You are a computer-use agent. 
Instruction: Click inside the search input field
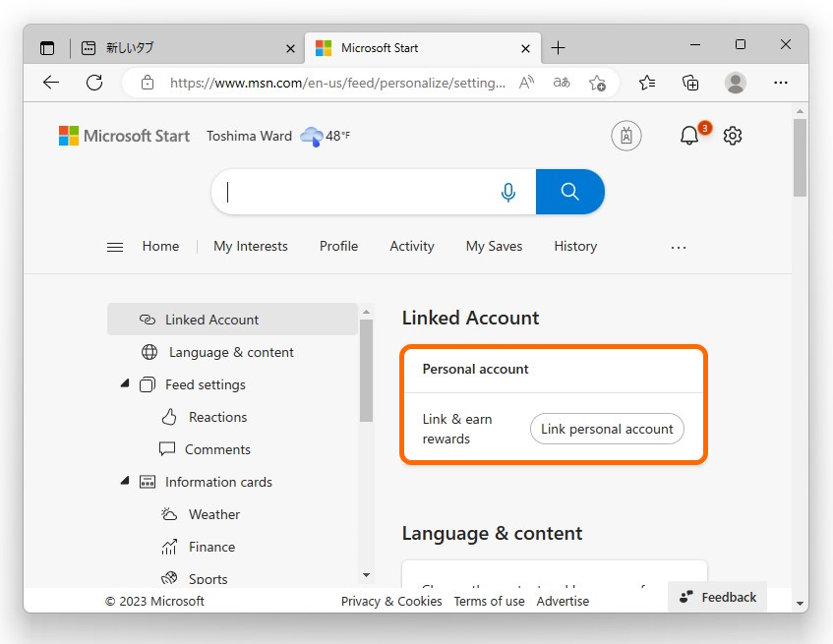364,192
